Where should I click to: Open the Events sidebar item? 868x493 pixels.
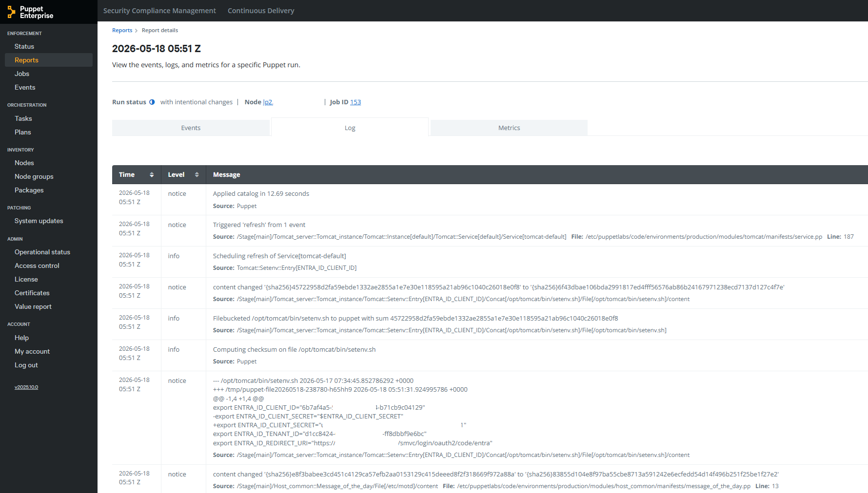click(x=25, y=87)
